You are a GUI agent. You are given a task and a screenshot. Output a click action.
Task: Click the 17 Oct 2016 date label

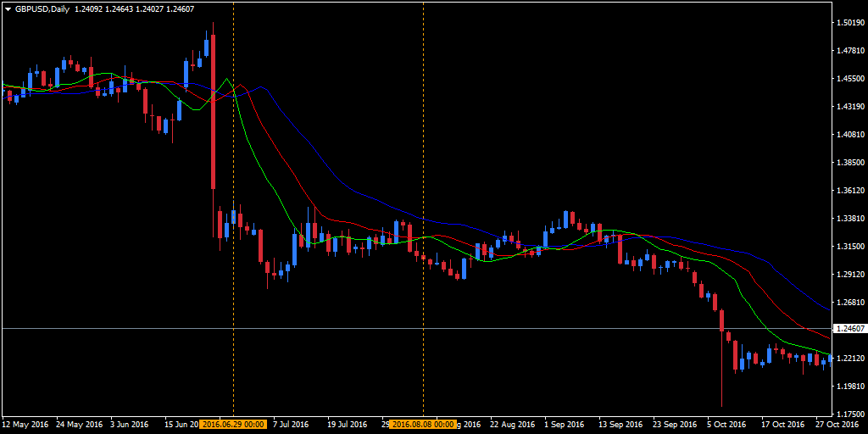783,425
